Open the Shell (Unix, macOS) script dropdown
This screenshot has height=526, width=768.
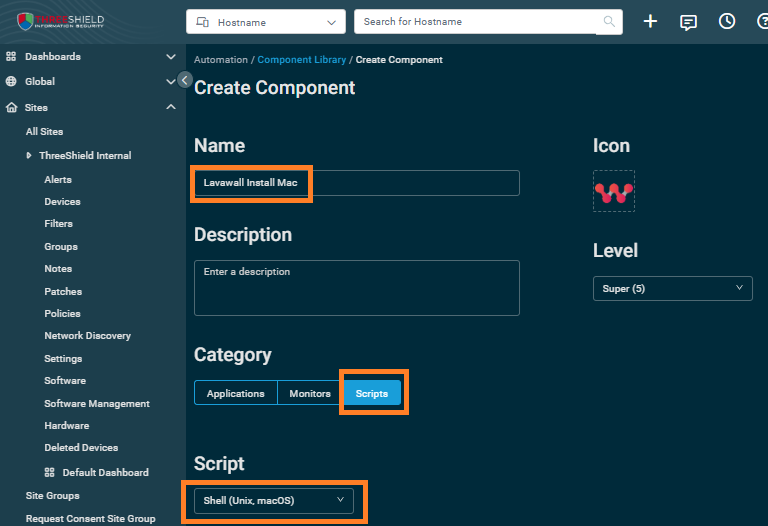pos(274,501)
